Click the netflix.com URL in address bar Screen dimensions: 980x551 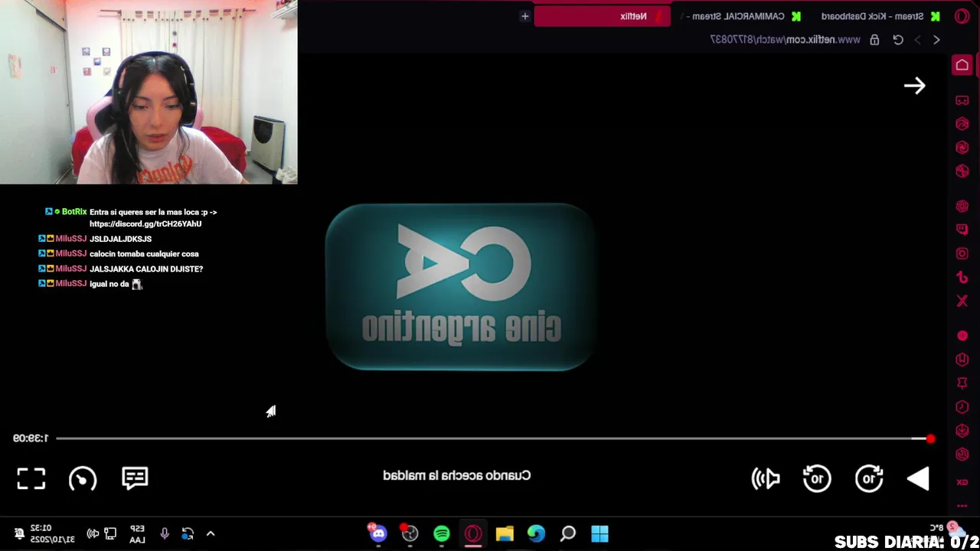pos(786,40)
